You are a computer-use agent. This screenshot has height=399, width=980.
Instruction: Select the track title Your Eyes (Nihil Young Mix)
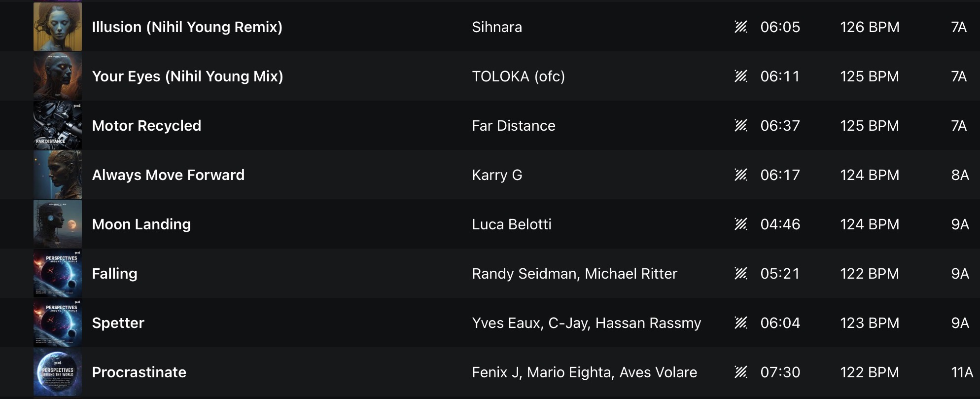(187, 76)
